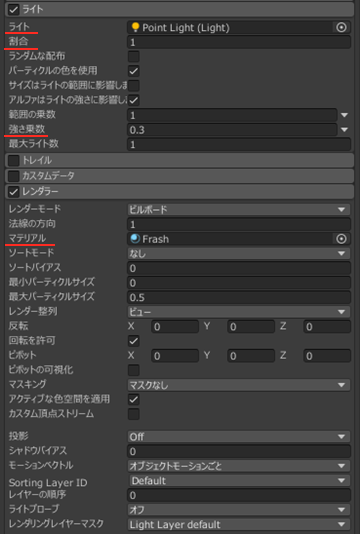The image size is (360, 534).
Task: Collapse the ライト module header
Action: click(179, 10)
